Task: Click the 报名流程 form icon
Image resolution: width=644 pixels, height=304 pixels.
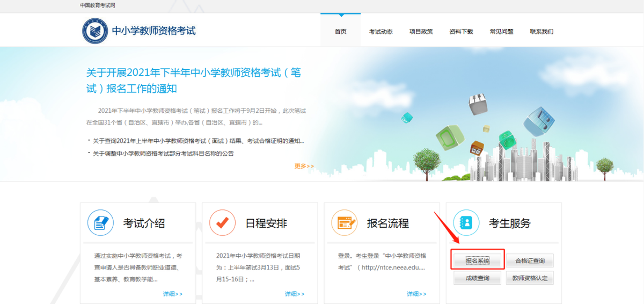Action: tap(344, 222)
